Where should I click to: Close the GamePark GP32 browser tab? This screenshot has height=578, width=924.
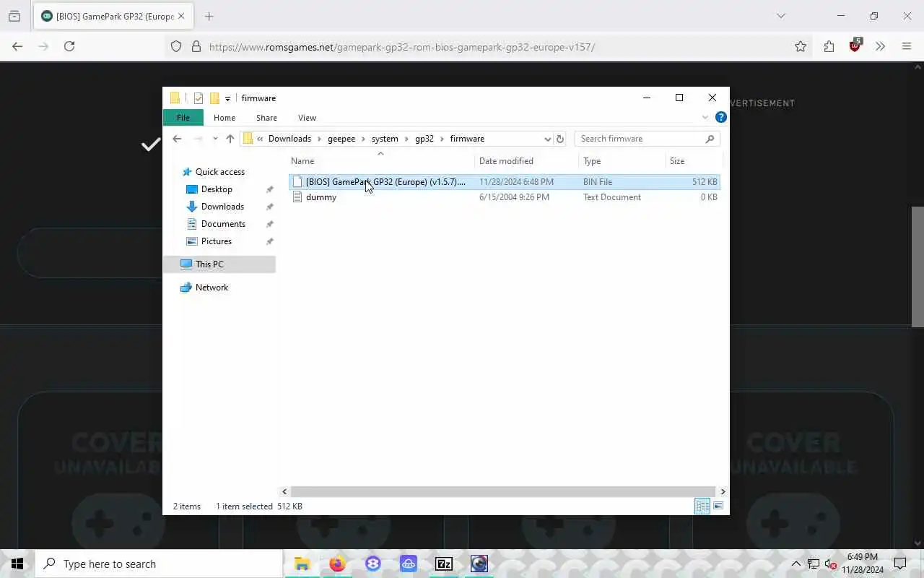[181, 16]
